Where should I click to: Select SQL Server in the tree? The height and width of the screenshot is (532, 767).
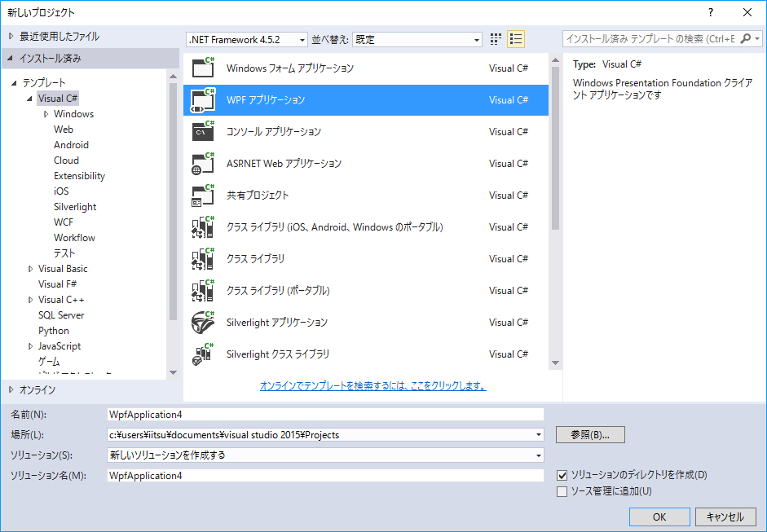tap(61, 315)
